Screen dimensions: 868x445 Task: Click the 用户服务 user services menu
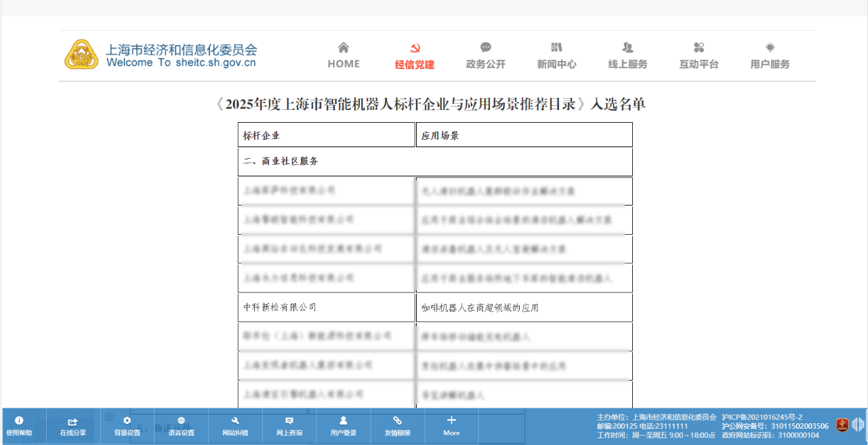click(x=770, y=56)
